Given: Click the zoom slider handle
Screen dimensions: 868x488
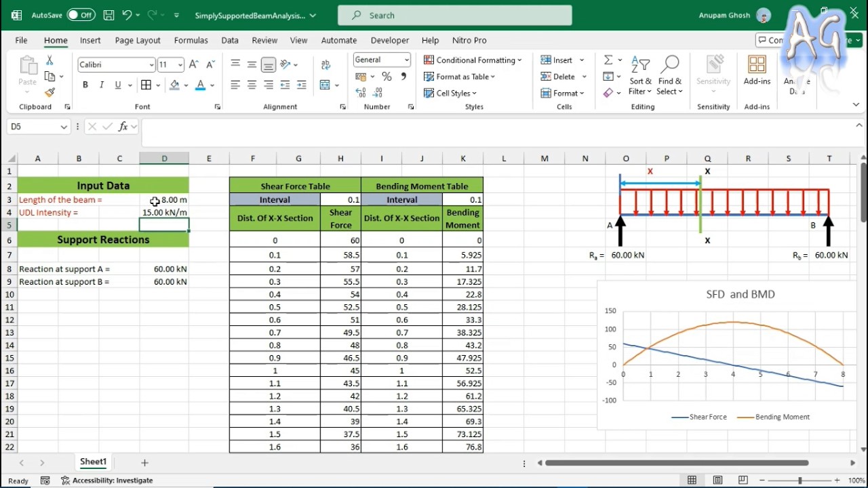Looking at the screenshot, I should point(800,481).
